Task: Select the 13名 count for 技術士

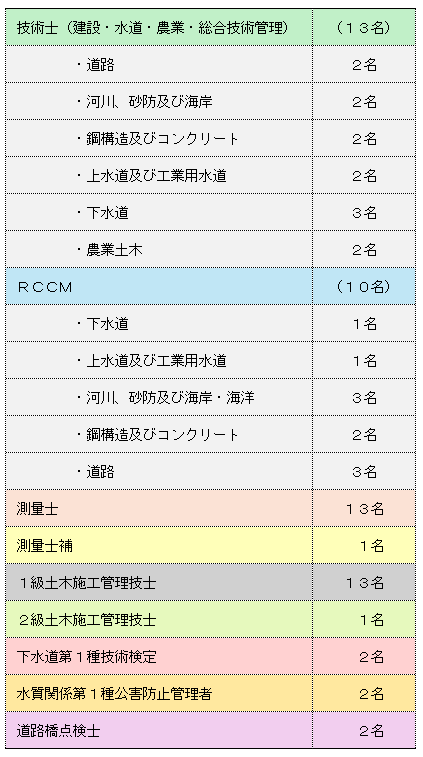Action: tap(364, 28)
